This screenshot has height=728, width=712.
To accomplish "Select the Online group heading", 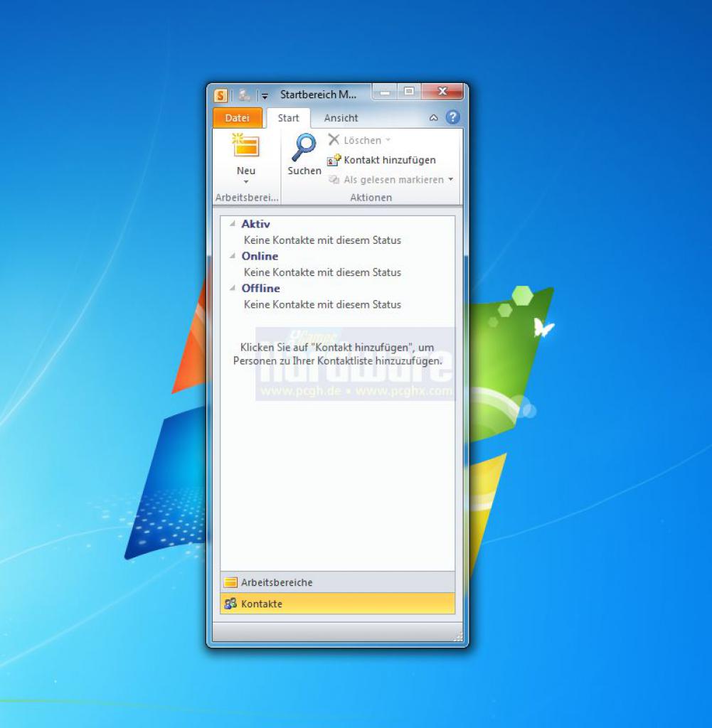I will click(260, 256).
